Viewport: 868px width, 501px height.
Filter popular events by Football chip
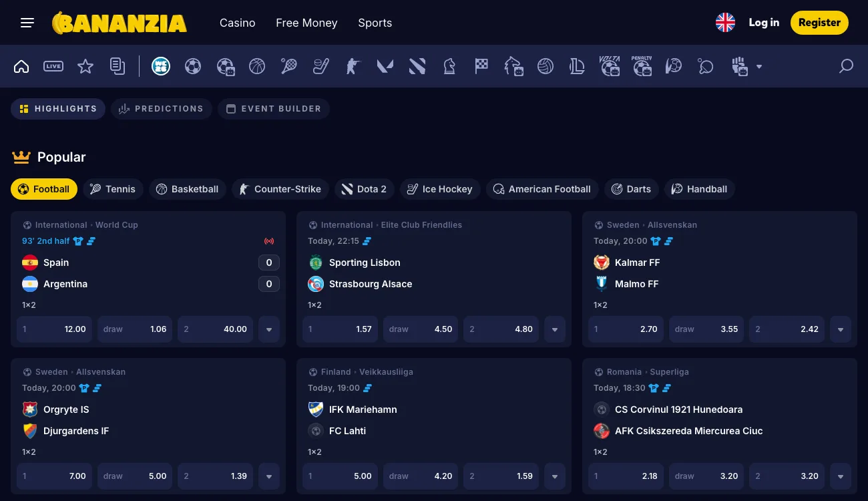pos(44,189)
